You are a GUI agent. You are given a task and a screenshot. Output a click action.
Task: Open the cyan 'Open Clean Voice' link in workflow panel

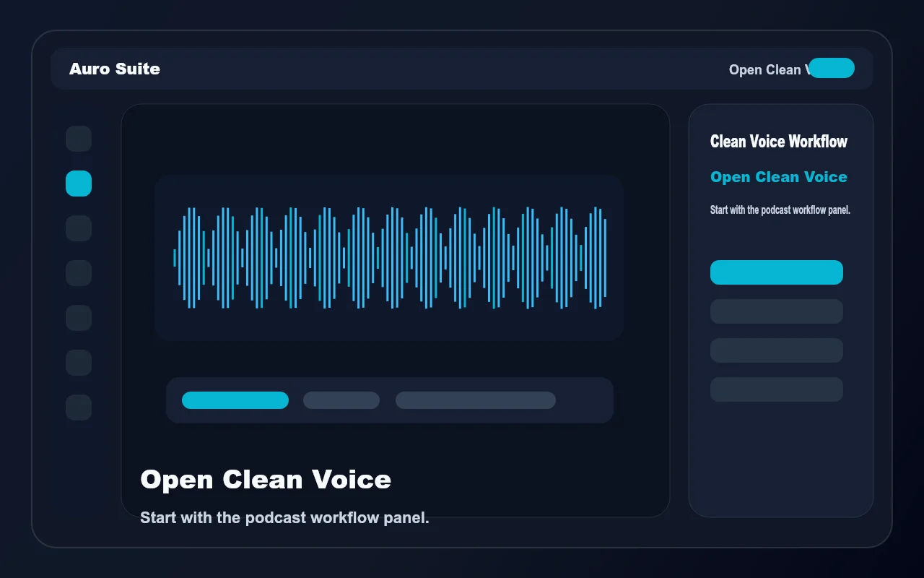coord(779,177)
